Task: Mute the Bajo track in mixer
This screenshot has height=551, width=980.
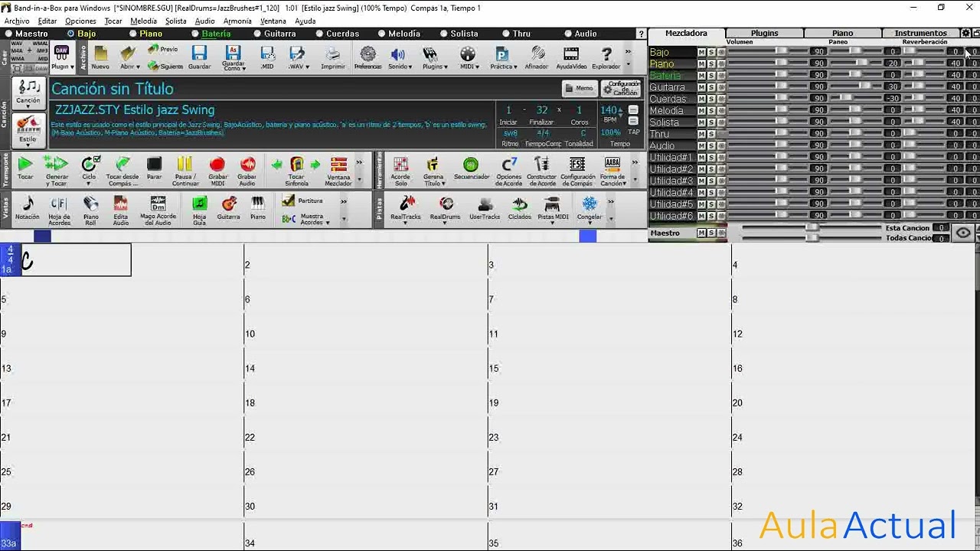Action: [x=701, y=52]
